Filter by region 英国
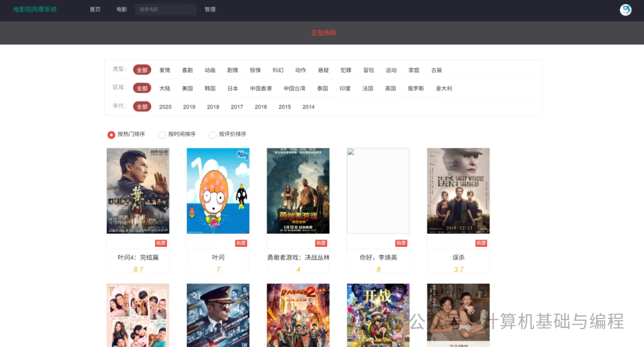 click(390, 88)
